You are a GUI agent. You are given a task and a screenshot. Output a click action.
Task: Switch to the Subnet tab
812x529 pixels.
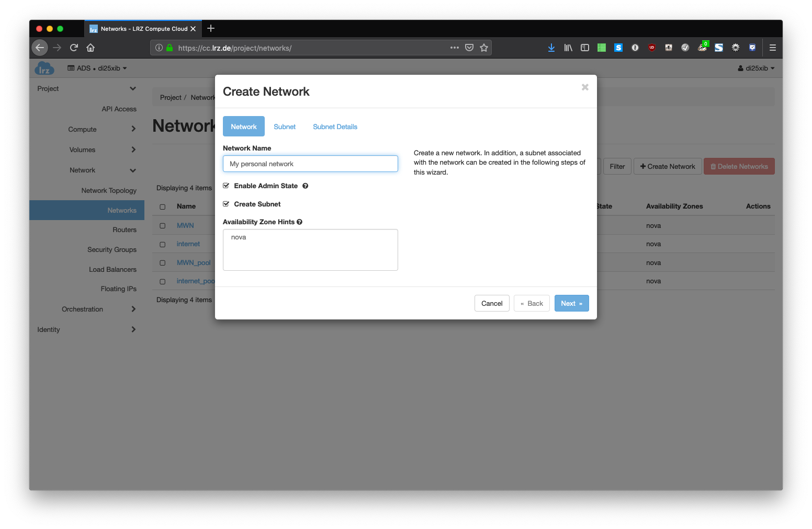[x=285, y=126]
